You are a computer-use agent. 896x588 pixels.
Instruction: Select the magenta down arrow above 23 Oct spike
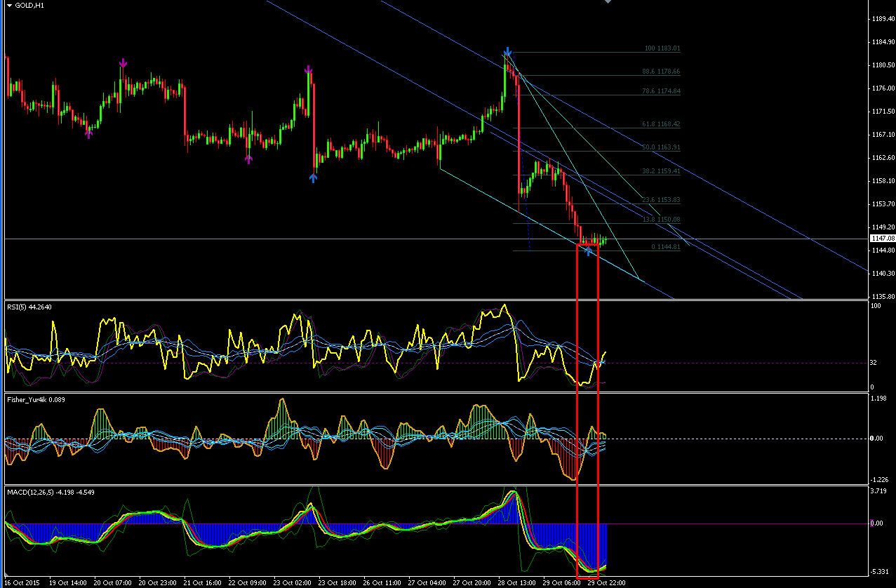coord(308,69)
